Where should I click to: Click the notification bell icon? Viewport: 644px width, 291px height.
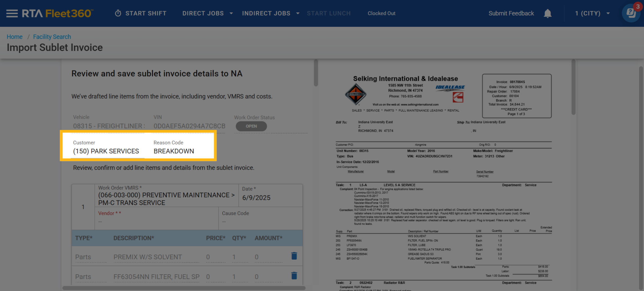(x=547, y=13)
